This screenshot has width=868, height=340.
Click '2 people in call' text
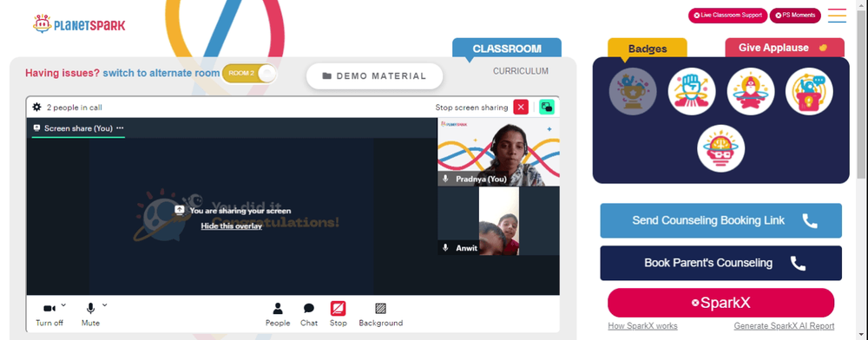coord(74,108)
